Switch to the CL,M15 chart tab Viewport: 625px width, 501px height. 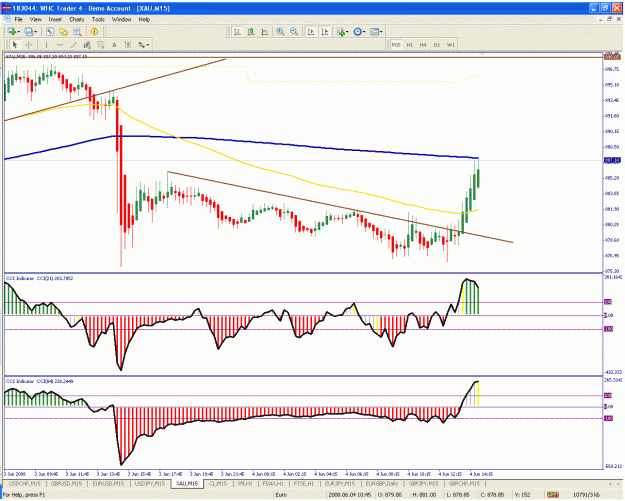[x=218, y=483]
